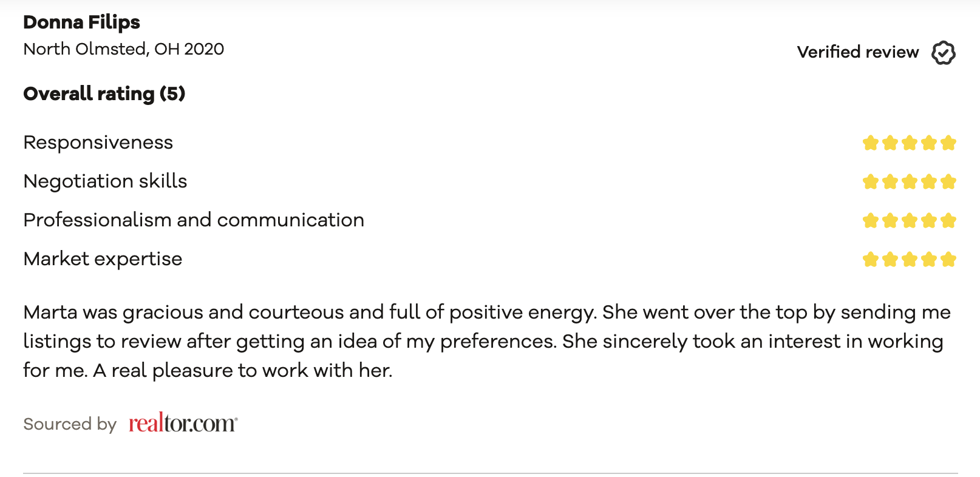
Task: Click the Sourced by text
Action: coord(70,424)
